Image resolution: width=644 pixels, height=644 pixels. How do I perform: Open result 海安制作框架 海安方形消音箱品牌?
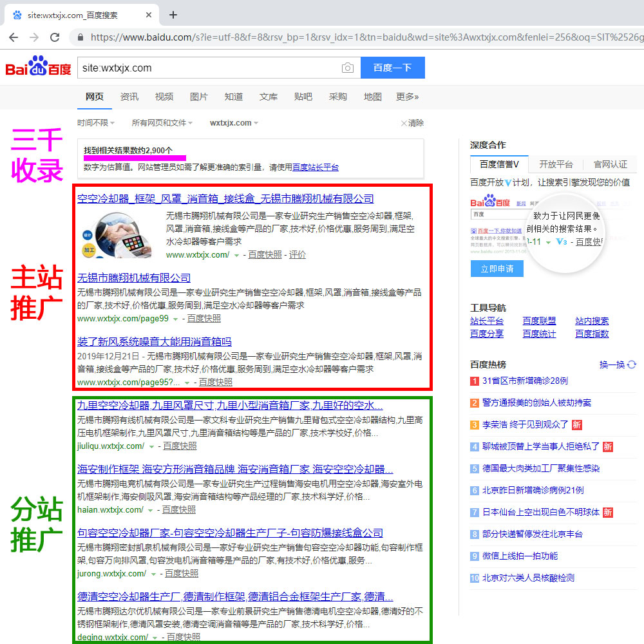pyautogui.click(x=235, y=469)
